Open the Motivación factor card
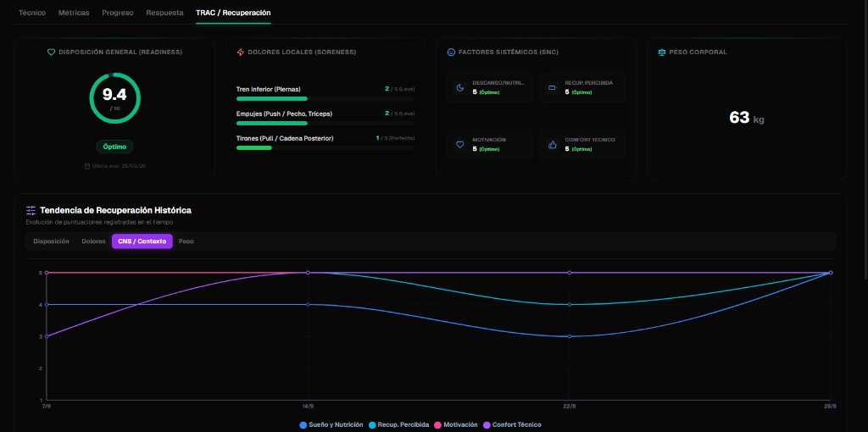 tap(490, 144)
